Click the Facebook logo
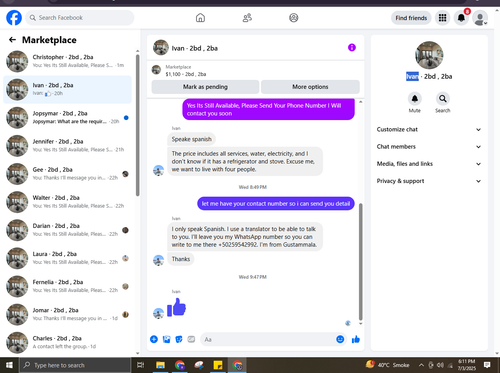 pyautogui.click(x=14, y=18)
